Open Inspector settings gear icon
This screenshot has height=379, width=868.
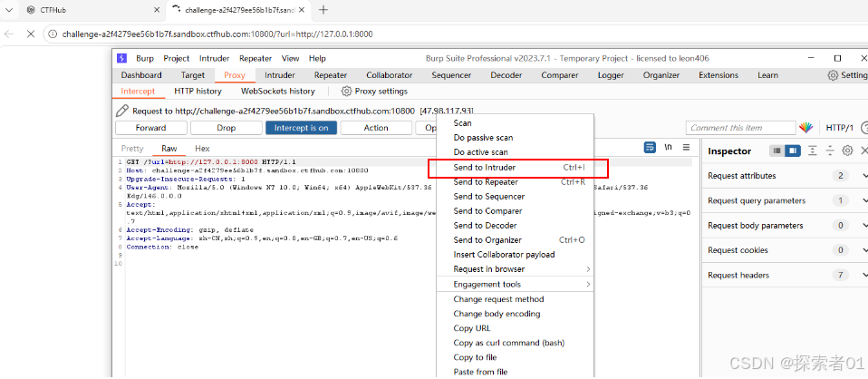click(x=847, y=151)
